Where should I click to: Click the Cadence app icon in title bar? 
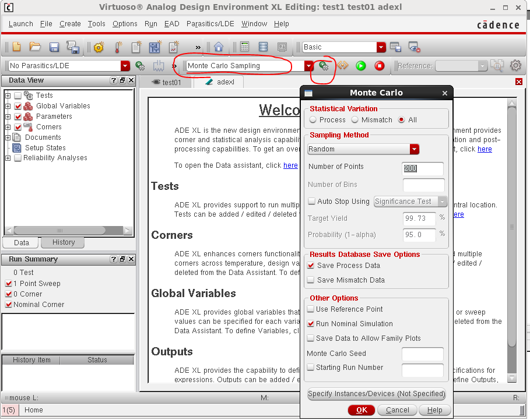8,8
